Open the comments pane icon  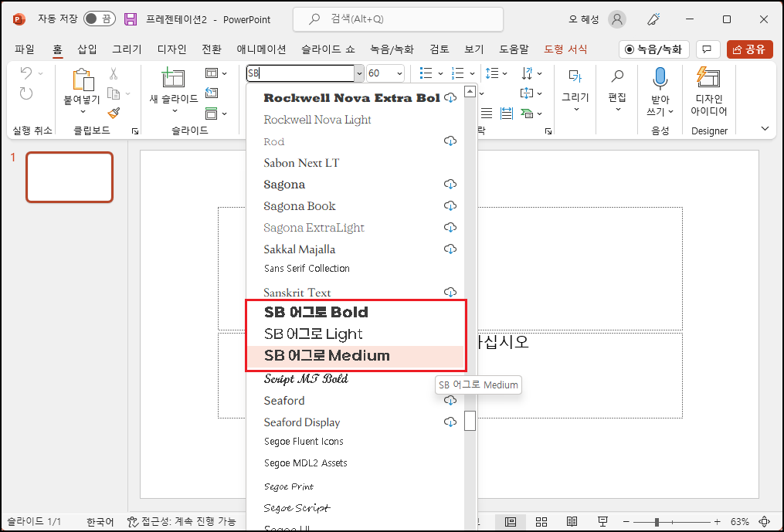click(x=707, y=49)
